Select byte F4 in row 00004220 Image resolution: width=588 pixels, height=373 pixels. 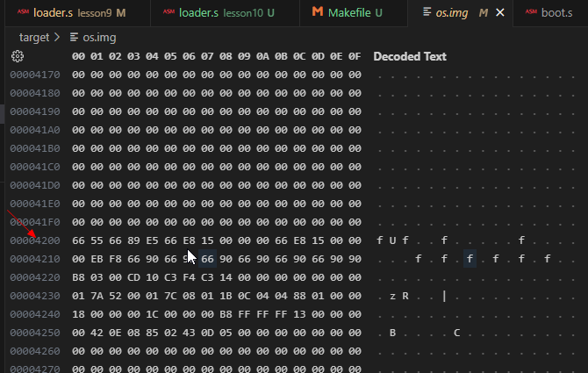tap(189, 277)
